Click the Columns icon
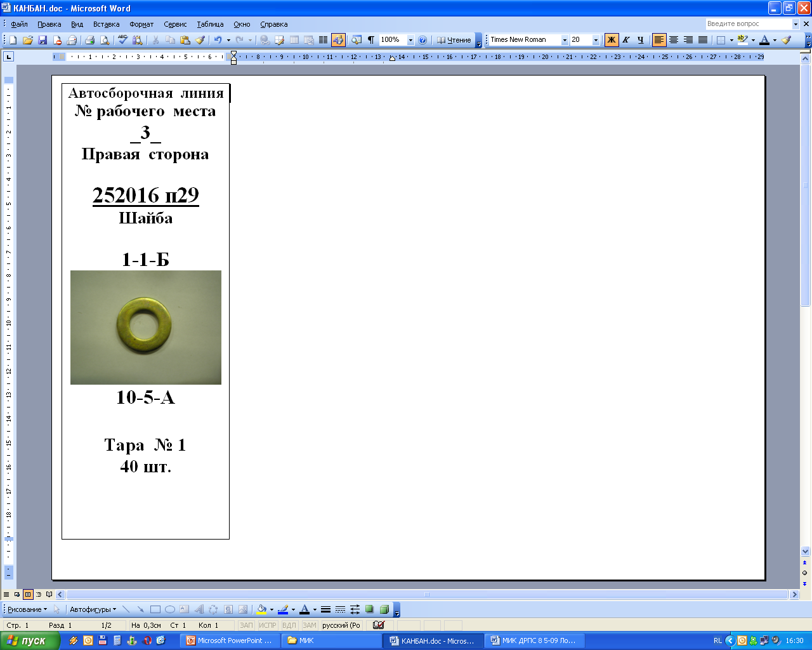812x650 pixels. click(x=323, y=40)
